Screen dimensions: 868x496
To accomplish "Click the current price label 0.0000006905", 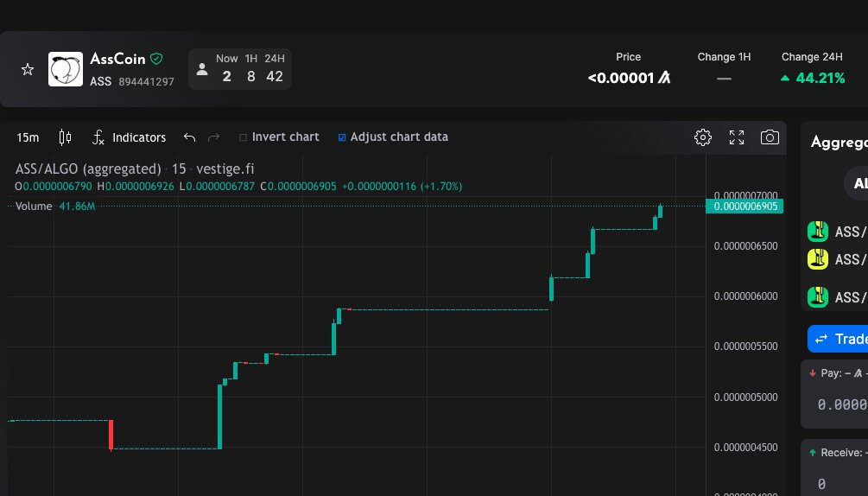I will (x=744, y=207).
